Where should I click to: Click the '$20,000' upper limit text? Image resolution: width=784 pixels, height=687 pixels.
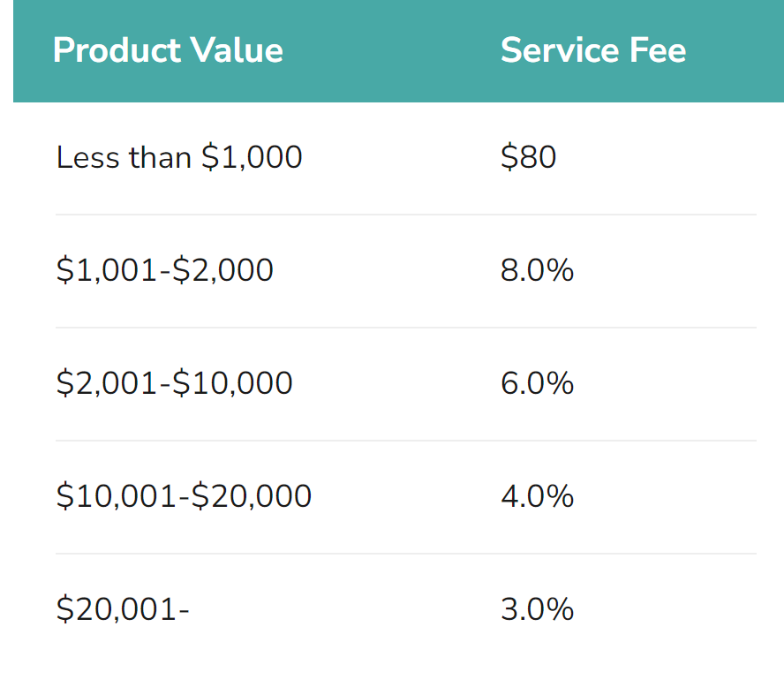pos(251,496)
